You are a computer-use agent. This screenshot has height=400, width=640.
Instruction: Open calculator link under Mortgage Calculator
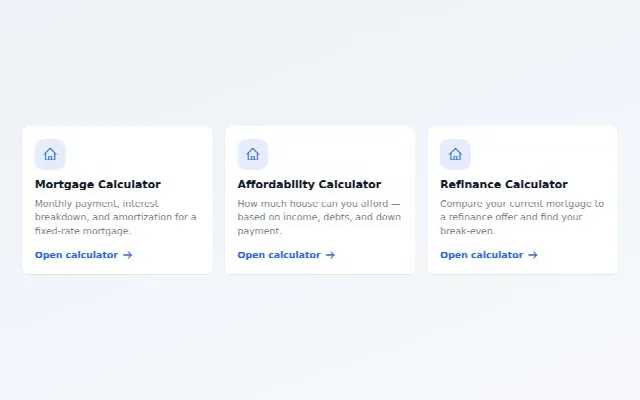click(x=84, y=255)
